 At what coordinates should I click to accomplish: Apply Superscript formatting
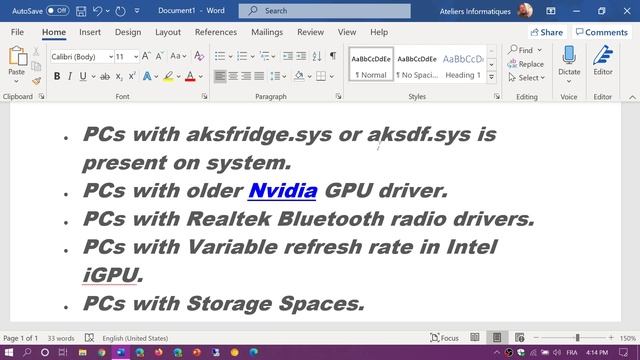coord(132,76)
